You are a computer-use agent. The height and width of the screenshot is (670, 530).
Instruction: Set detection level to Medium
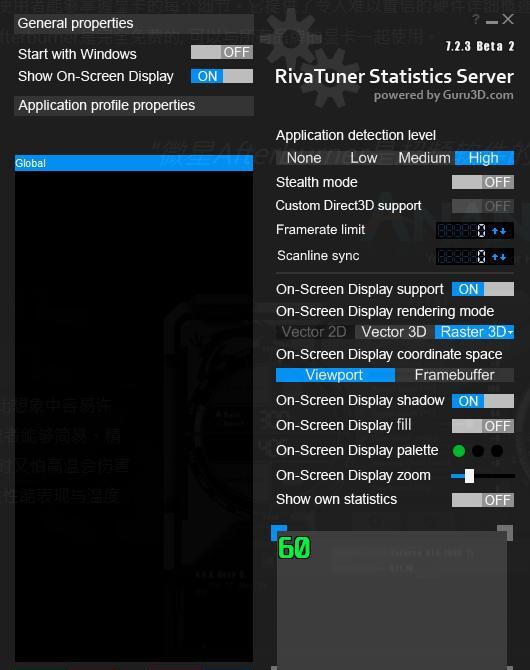(424, 158)
